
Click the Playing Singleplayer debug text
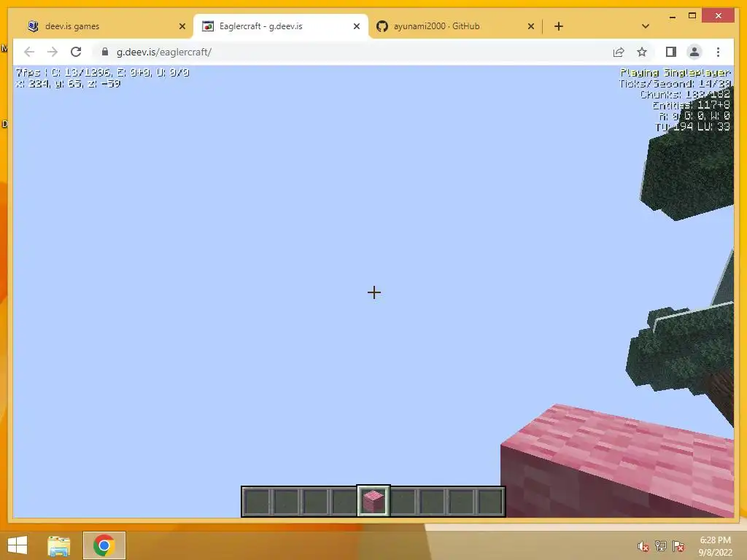[675, 73]
